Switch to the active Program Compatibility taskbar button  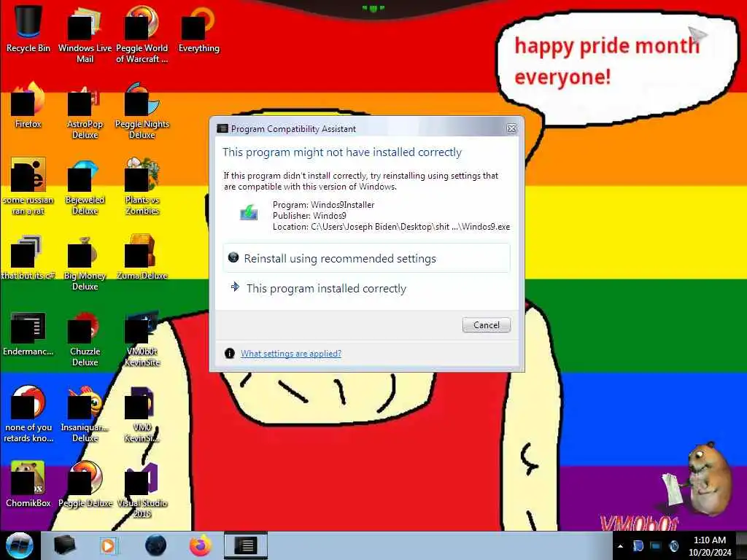(x=246, y=545)
